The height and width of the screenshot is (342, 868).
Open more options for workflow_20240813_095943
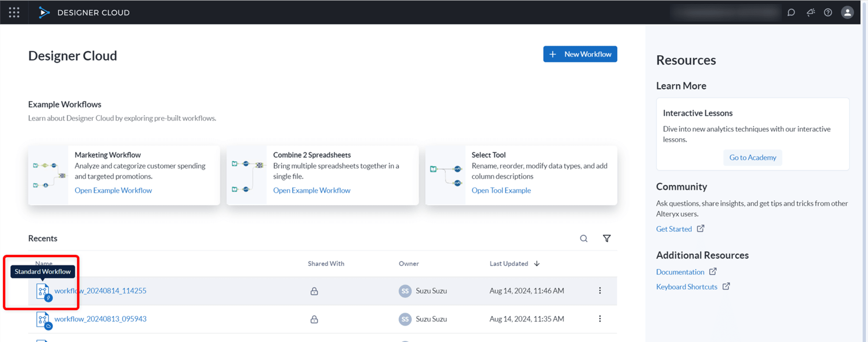coord(600,319)
